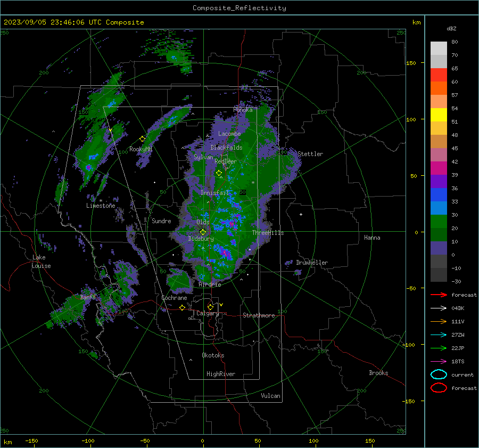The width and height of the screenshot is (479, 448).
Task: Click the Ponoka label on map
Action: pos(243,110)
